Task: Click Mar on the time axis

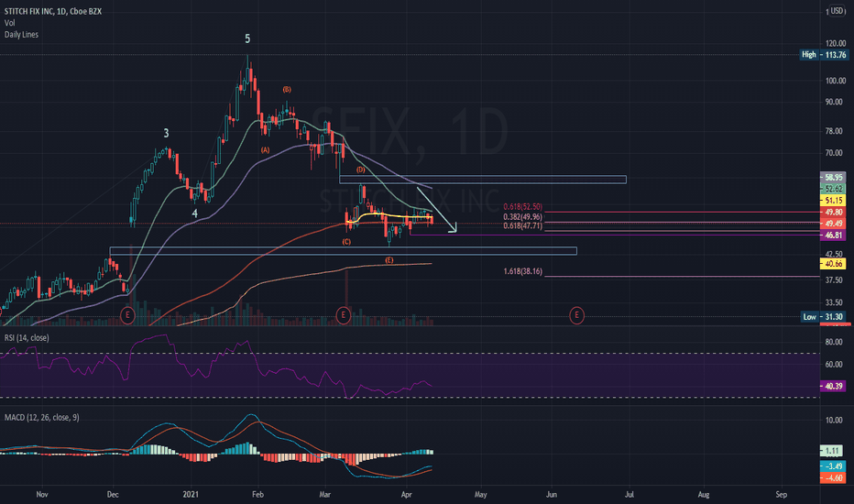Action: click(x=324, y=495)
